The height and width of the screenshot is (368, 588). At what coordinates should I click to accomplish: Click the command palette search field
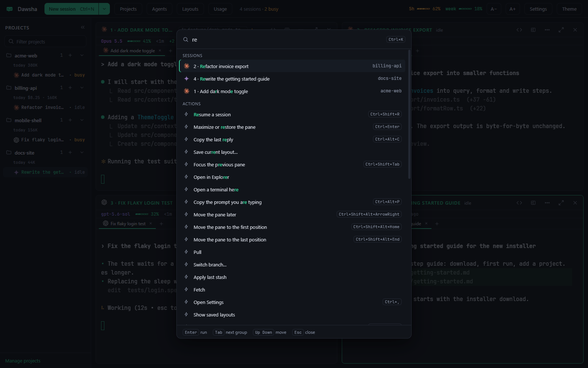(287, 39)
